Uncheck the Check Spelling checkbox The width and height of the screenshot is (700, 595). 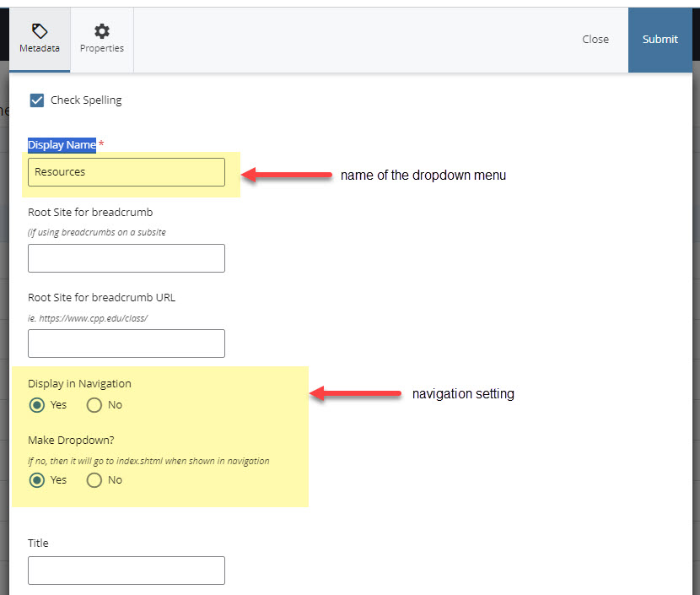[37, 100]
